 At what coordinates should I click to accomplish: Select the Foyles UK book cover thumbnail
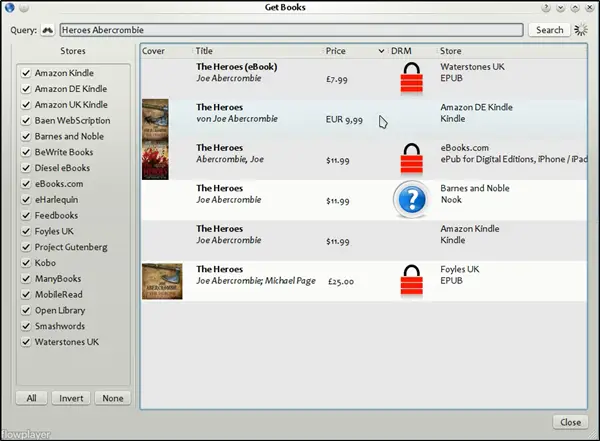tap(162, 281)
